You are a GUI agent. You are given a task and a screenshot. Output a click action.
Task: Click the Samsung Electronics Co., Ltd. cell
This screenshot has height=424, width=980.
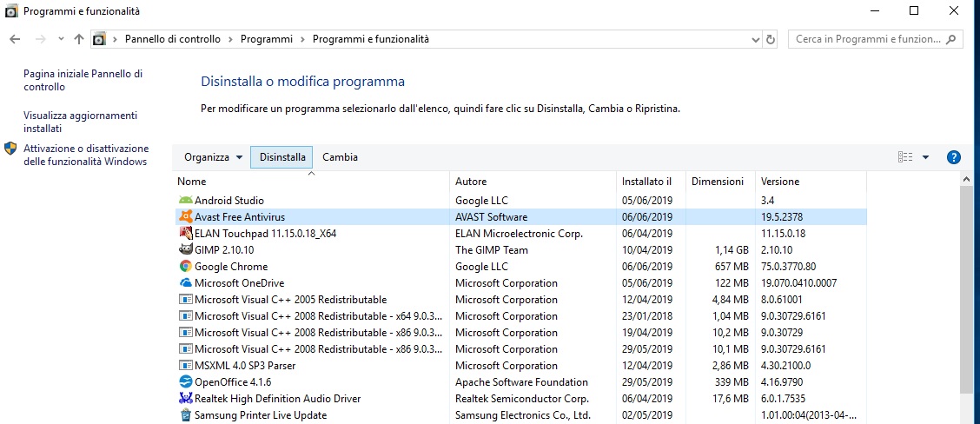coord(522,414)
